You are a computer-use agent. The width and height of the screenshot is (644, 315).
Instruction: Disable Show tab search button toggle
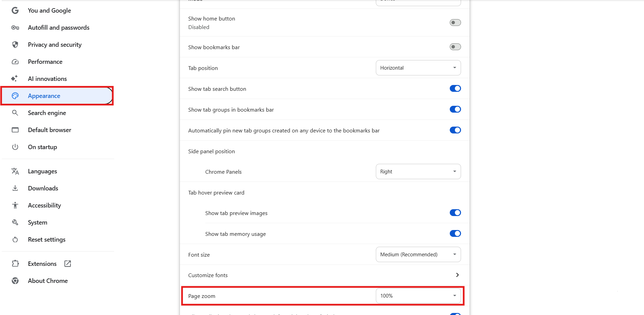pos(455,88)
